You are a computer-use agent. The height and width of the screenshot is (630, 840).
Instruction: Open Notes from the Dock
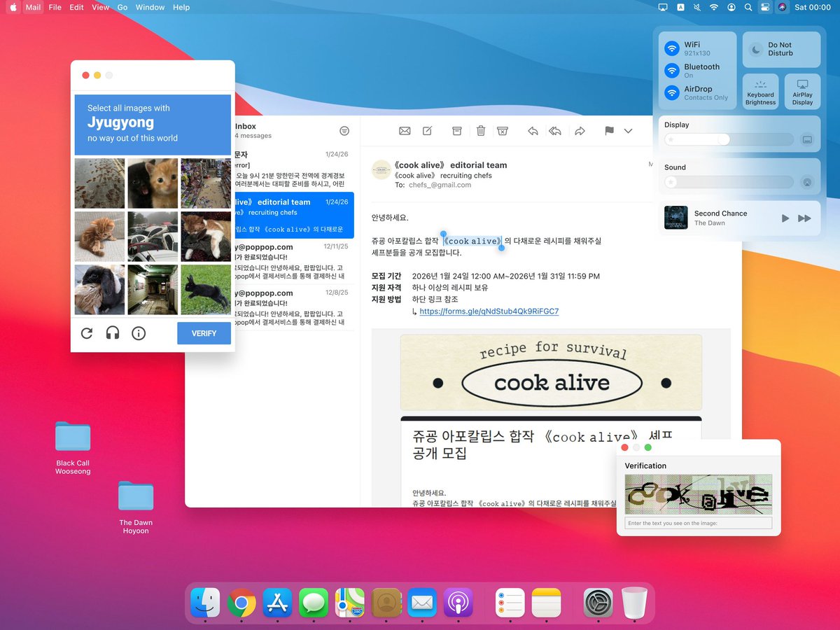click(x=547, y=602)
